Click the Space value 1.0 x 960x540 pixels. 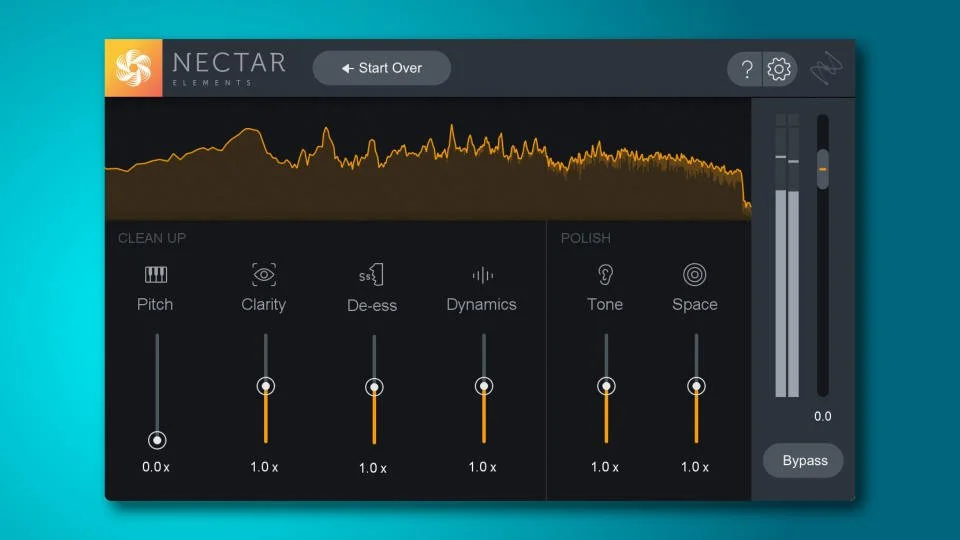click(x=694, y=467)
